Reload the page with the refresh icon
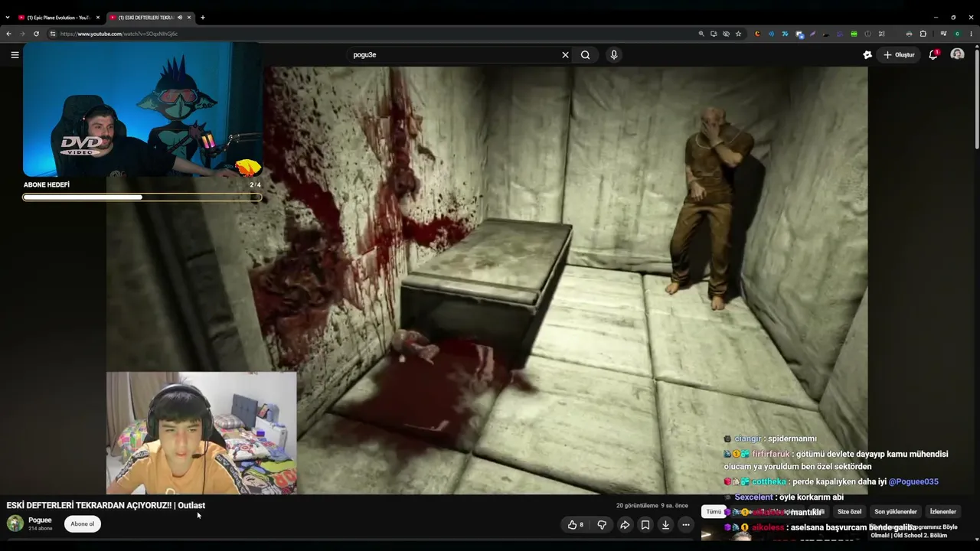 [36, 34]
